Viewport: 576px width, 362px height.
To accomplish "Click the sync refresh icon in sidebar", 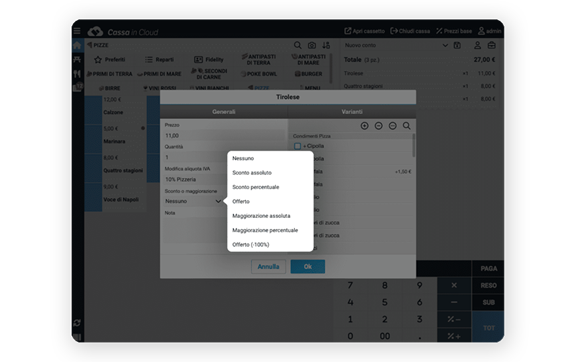I will [77, 323].
